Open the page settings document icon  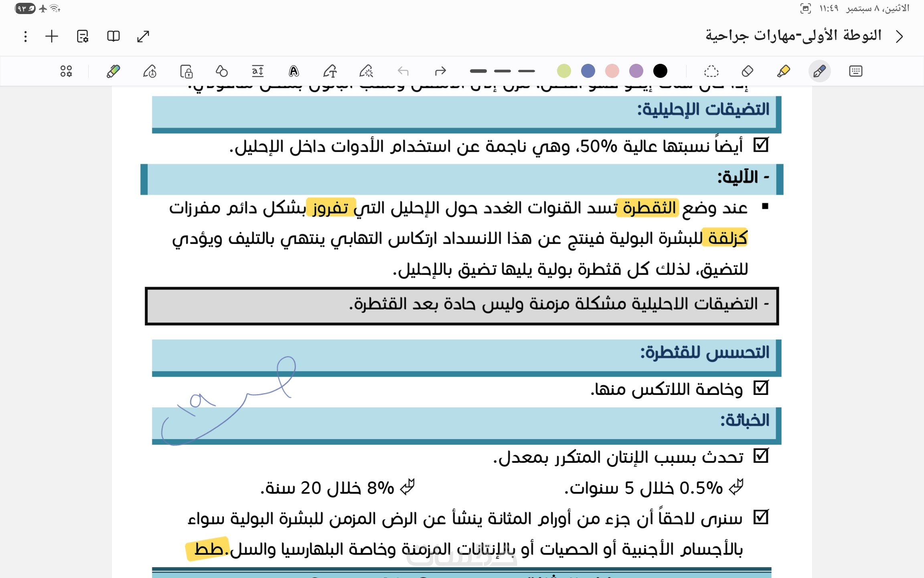(83, 37)
